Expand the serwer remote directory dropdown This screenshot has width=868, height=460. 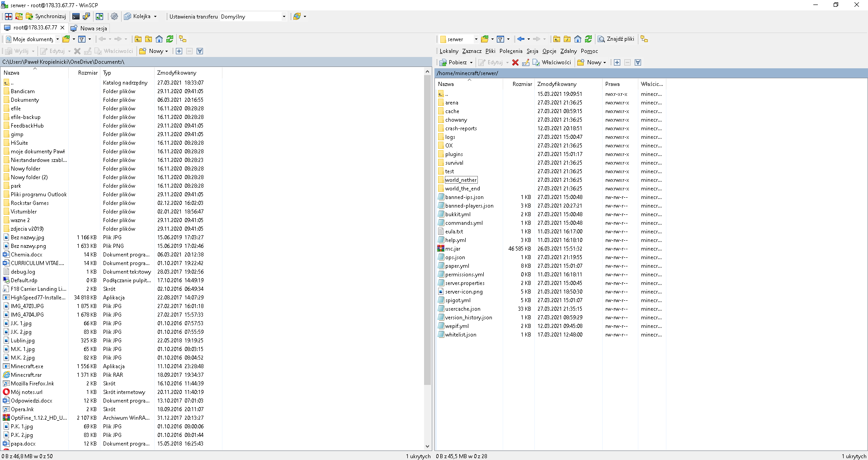[x=476, y=39]
